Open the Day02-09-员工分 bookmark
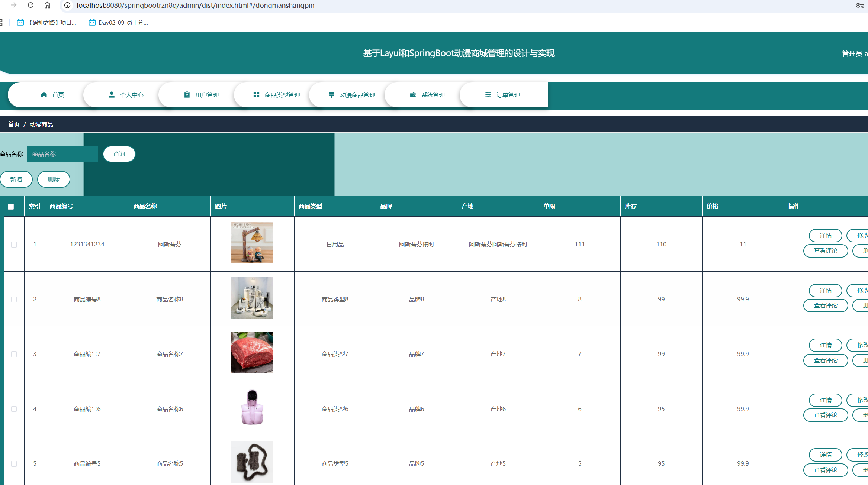This screenshot has height=485, width=868. [x=118, y=22]
